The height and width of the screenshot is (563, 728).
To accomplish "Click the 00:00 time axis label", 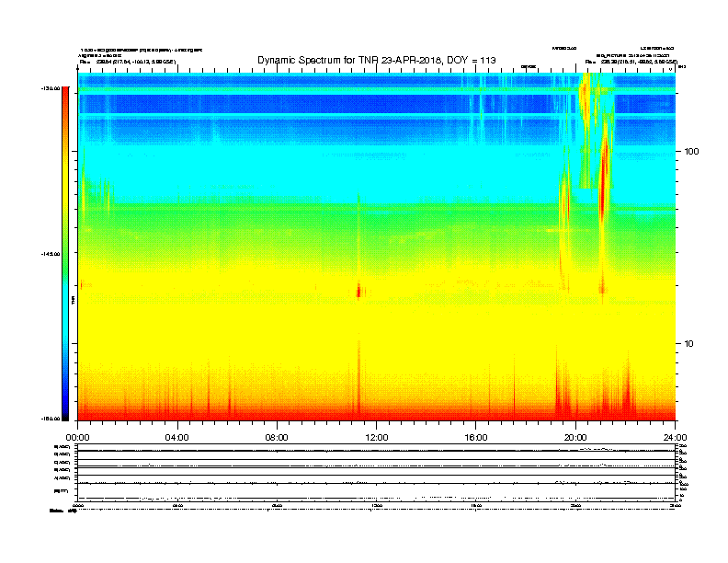I will [77, 438].
